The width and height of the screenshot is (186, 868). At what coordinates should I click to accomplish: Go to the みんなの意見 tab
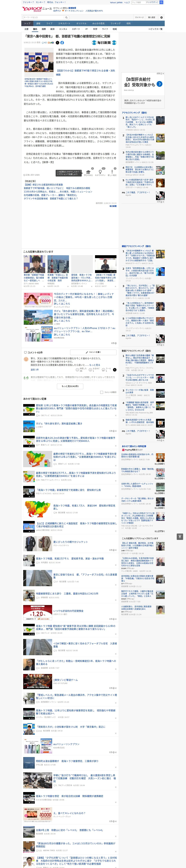[99, 24]
